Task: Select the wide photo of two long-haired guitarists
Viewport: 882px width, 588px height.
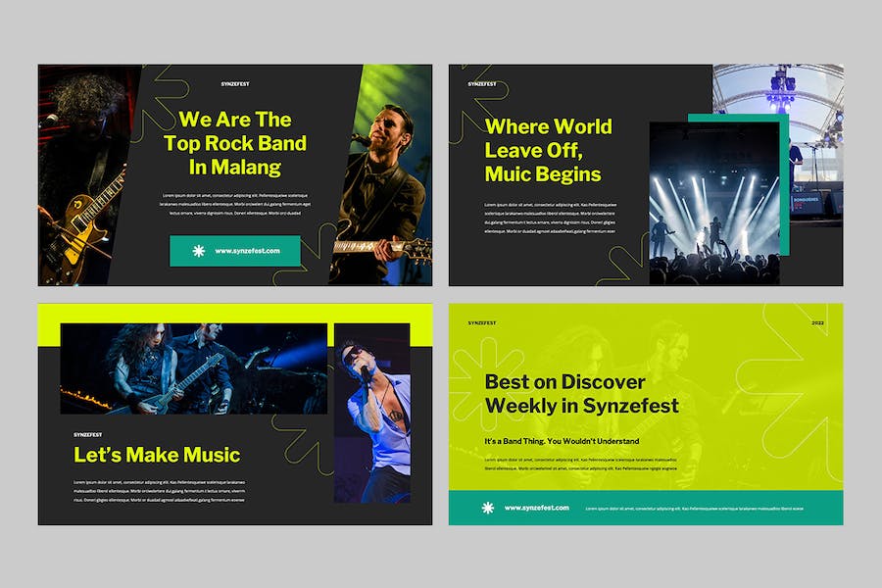Action: point(193,368)
